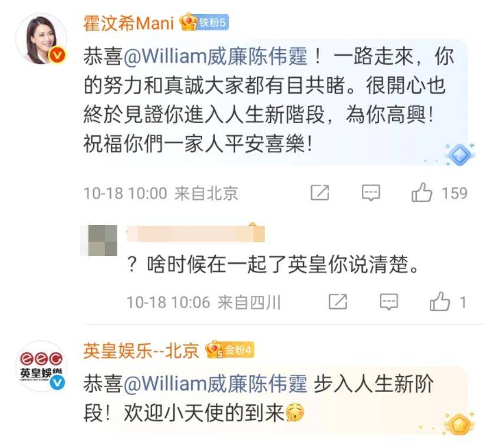Tap @William威廉陈伟霆 mention in first comment
The image size is (484, 448).
pyautogui.click(x=215, y=57)
